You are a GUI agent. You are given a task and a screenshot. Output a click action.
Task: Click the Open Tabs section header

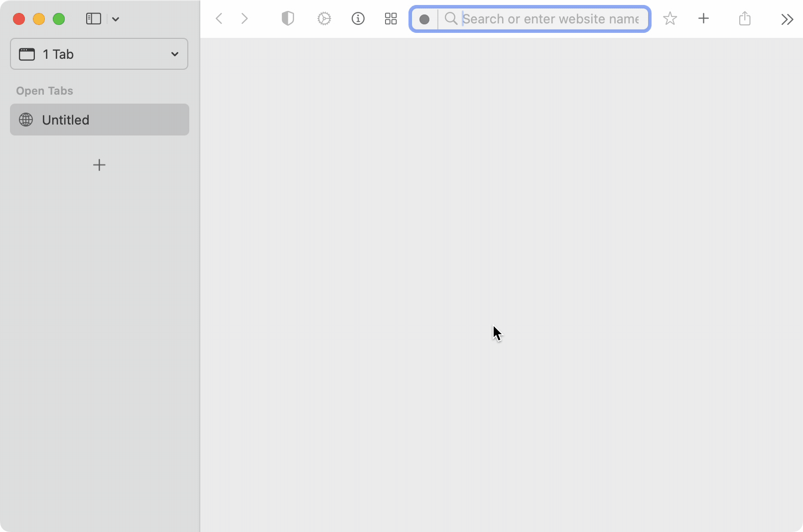pos(44,91)
